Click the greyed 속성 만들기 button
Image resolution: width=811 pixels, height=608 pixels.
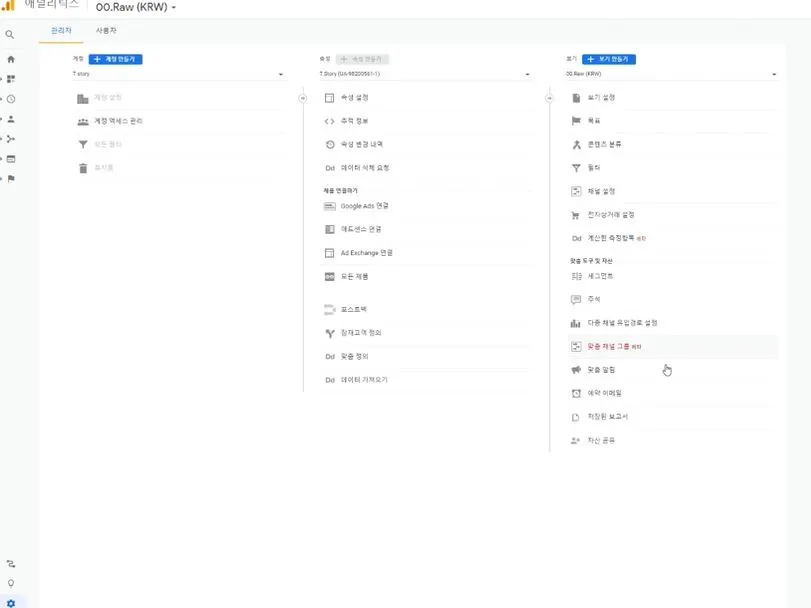tap(362, 59)
